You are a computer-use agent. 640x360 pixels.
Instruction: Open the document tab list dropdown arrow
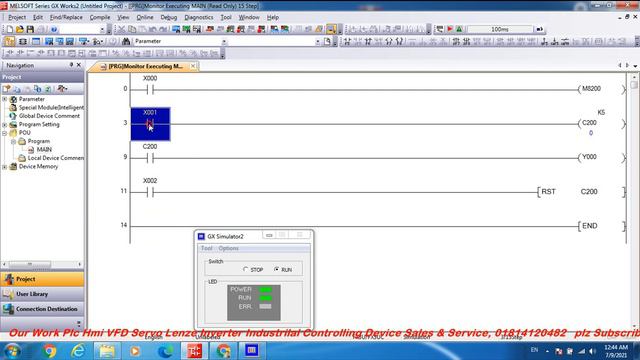(x=635, y=65)
